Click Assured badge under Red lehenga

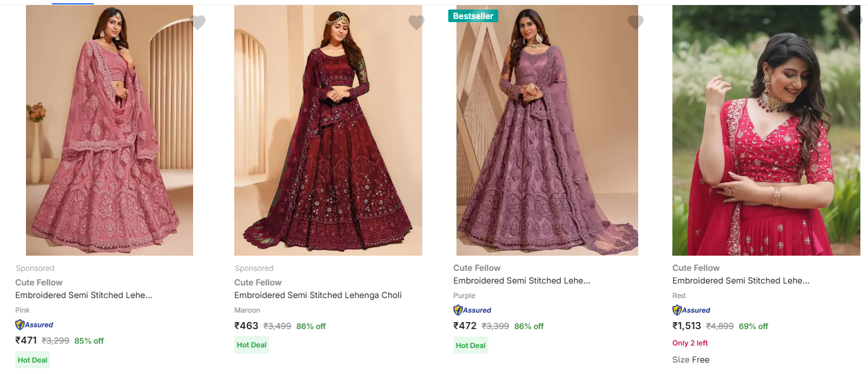point(691,310)
